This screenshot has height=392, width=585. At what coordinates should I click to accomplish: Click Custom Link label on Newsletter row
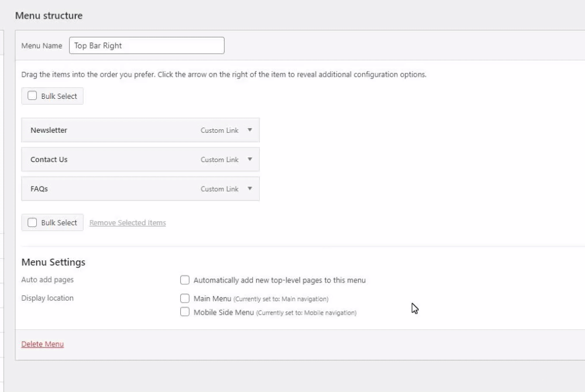coord(219,130)
